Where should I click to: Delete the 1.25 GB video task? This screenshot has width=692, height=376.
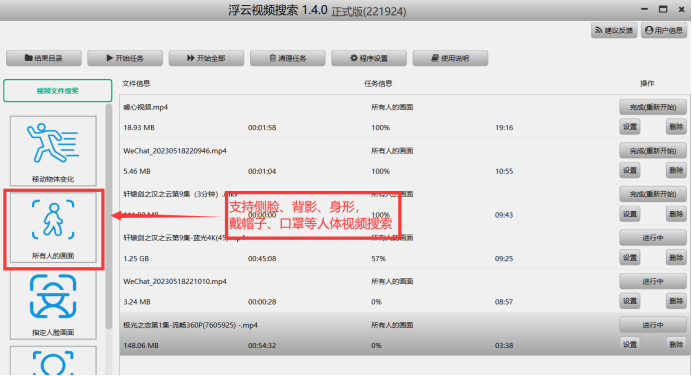click(676, 258)
